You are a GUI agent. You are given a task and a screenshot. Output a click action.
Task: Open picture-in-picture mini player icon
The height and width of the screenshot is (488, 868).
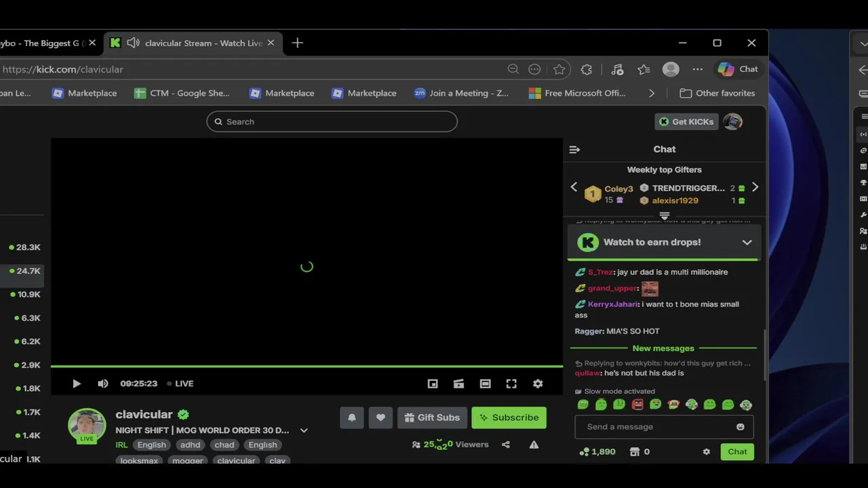pos(433,384)
